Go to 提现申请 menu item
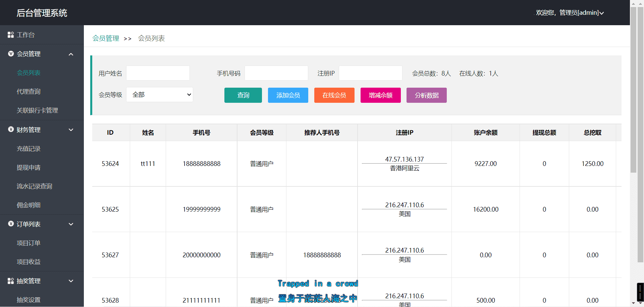Image resolution: width=644 pixels, height=307 pixels. pos(29,167)
